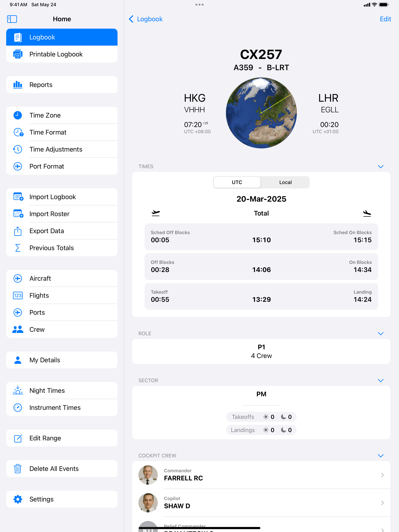Tap the Takeoffs day/night counter
The image size is (399, 532).
coord(261,417)
